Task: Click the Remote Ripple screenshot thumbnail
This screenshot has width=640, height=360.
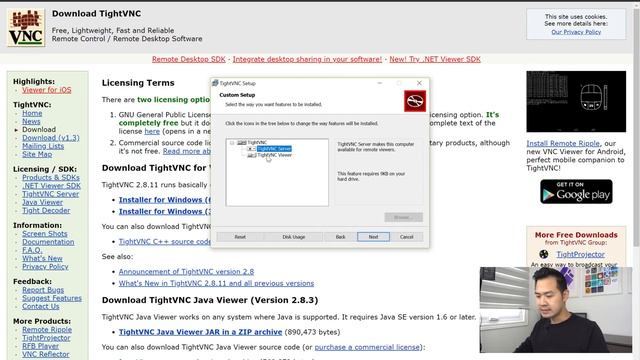Action: click(576, 102)
